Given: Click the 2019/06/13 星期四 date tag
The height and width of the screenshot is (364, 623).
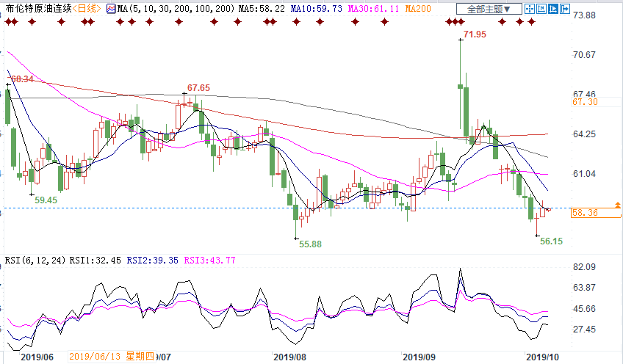Looking at the screenshot, I should pos(112,357).
